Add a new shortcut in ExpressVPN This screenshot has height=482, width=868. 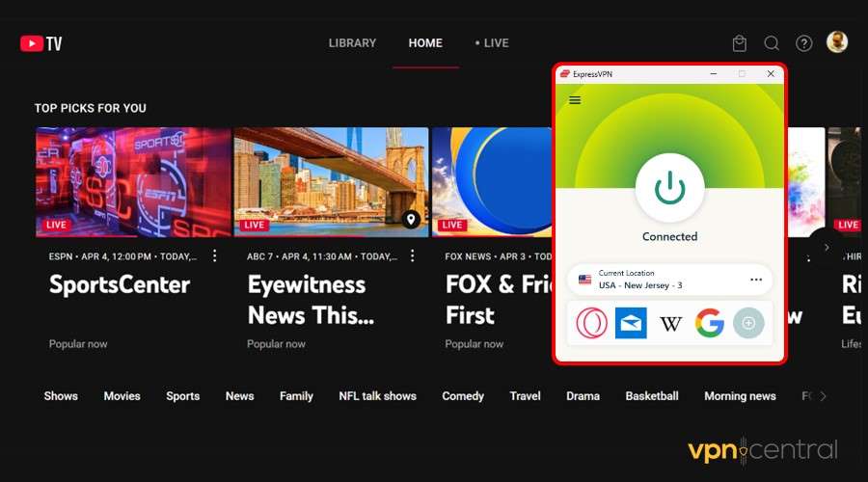[x=748, y=323]
